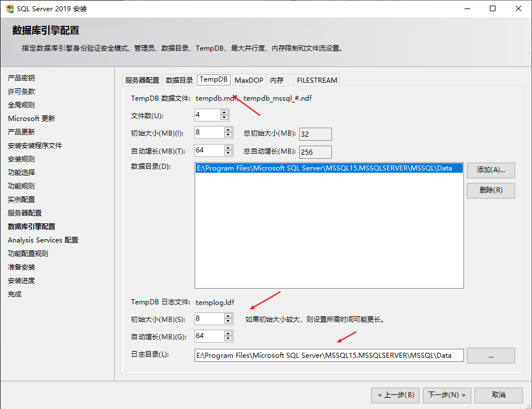Screen dimensions: 532x409
Task: Click the 总初始大小(MB) field showing 32
Action: (315, 134)
